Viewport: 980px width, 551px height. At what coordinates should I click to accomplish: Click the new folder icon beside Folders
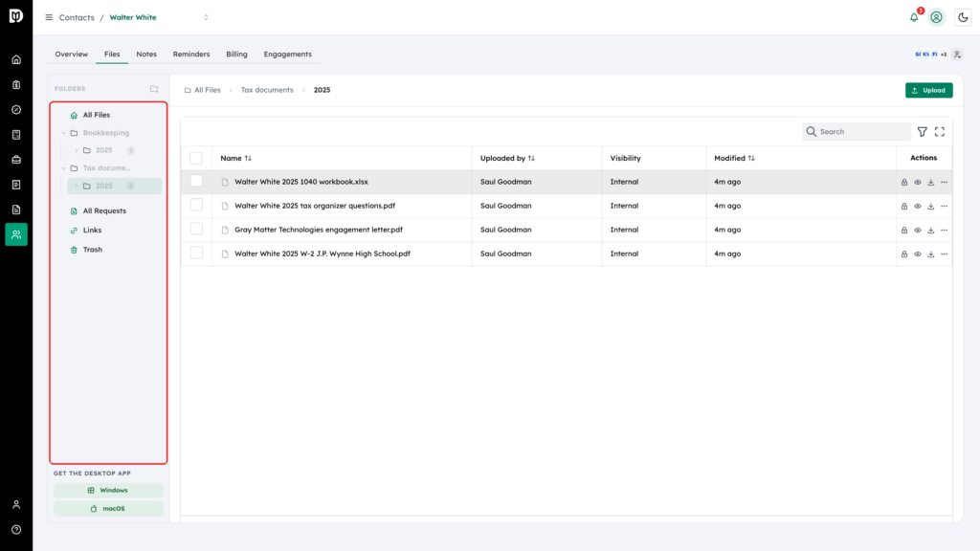tap(154, 89)
